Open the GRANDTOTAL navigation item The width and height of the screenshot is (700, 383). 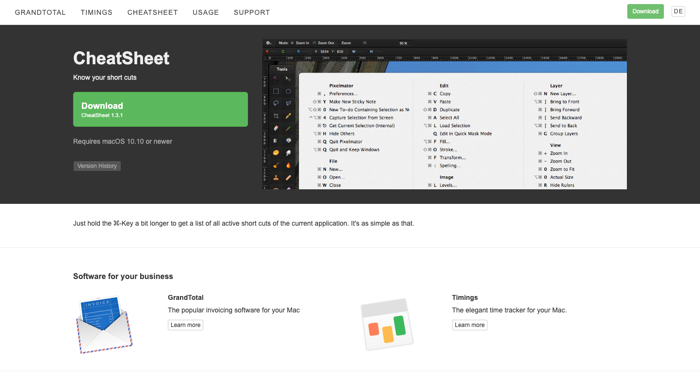coord(40,12)
